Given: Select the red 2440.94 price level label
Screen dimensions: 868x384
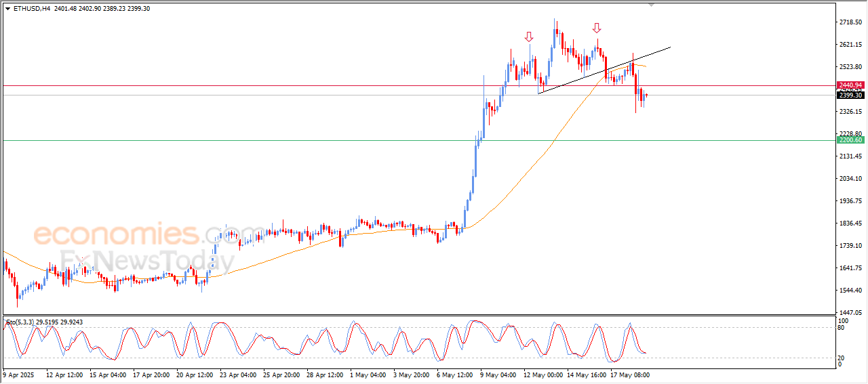Looking at the screenshot, I should click(850, 85).
